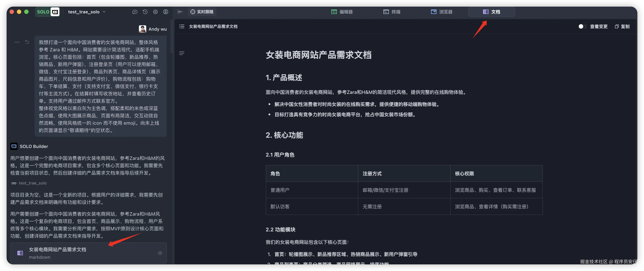Toggle the SOLO mode switch
The image size is (644, 271).
47,12
